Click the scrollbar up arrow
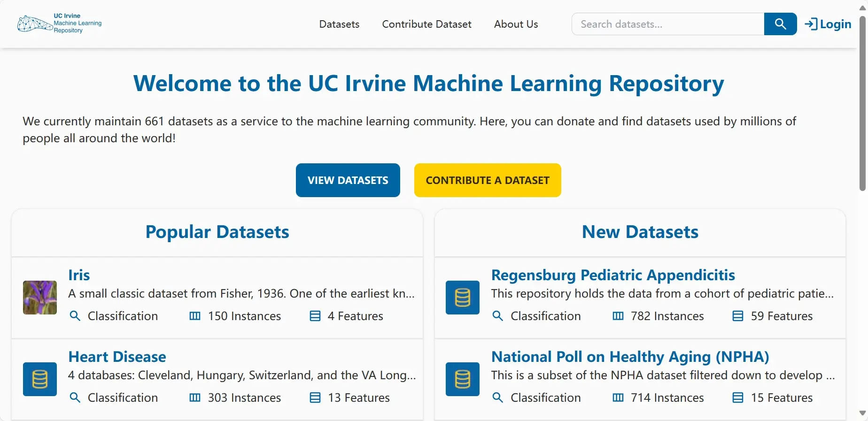868x421 pixels. 862,8
